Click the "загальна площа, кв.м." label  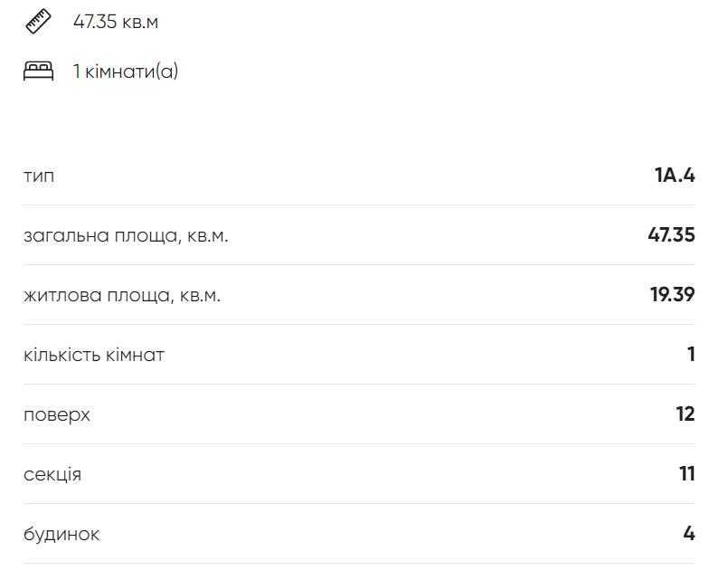(126, 236)
